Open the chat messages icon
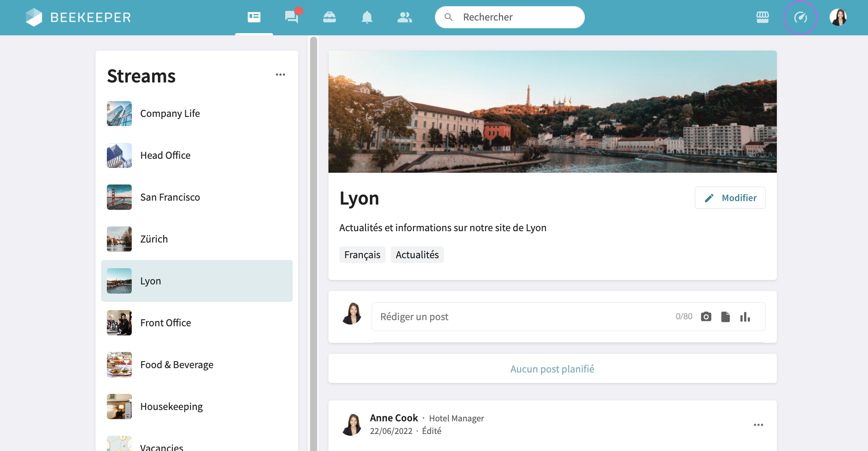868x451 pixels. coord(292,17)
